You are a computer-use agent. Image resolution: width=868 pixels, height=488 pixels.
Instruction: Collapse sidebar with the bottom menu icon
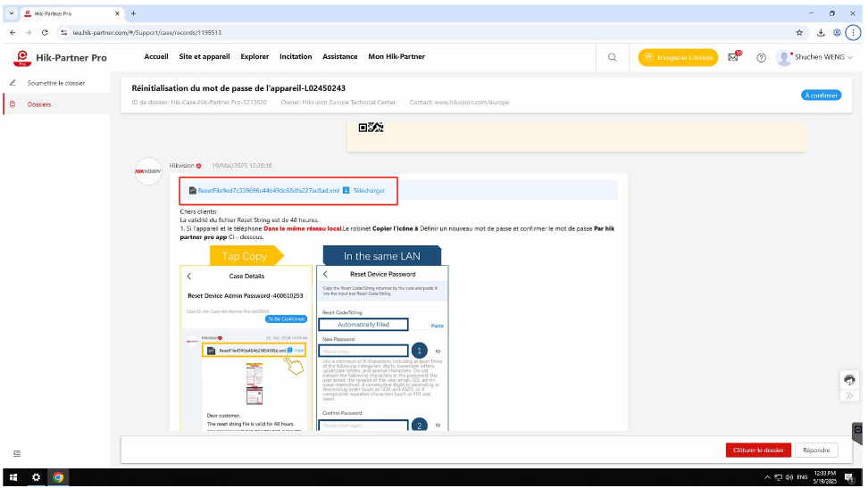(17, 454)
